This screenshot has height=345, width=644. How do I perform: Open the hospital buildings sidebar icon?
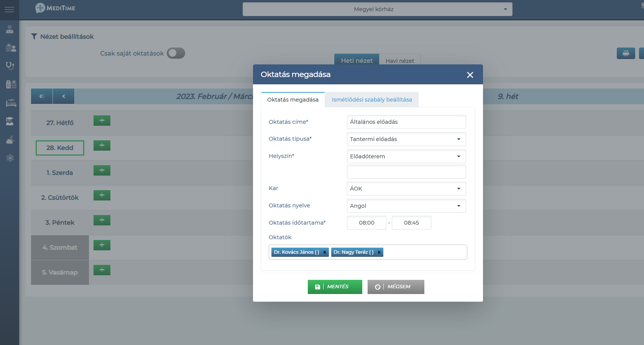tap(11, 84)
